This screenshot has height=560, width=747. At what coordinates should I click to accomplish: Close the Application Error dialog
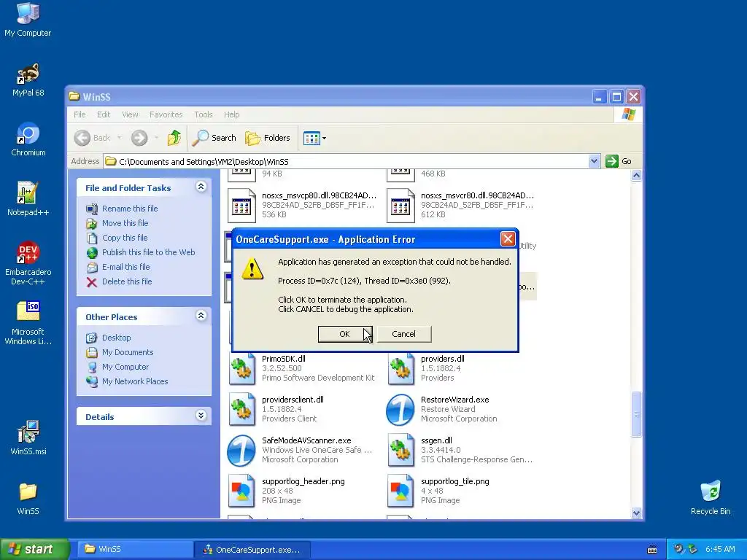(508, 238)
